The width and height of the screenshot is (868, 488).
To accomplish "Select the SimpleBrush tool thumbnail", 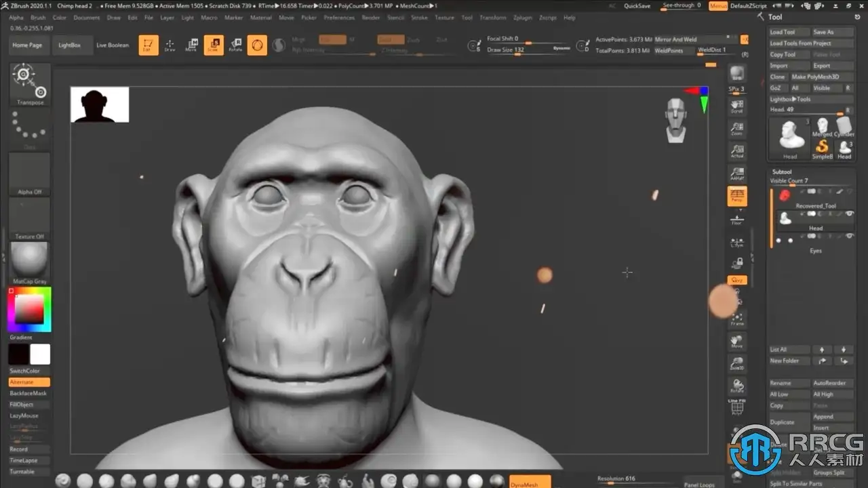I will 823,148.
